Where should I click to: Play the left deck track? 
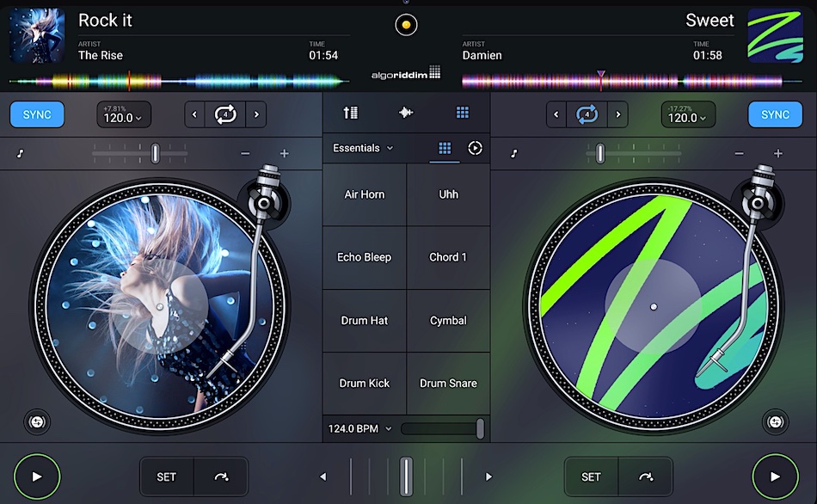pyautogui.click(x=37, y=476)
